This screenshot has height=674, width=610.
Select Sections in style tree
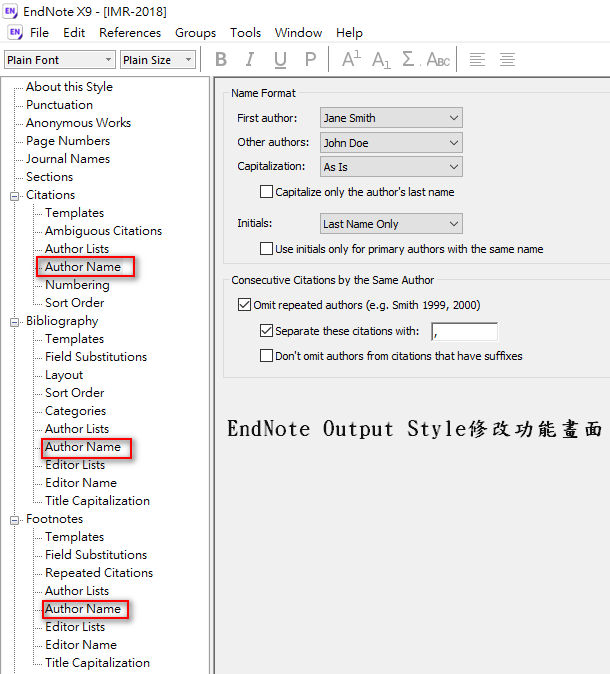pyautogui.click(x=49, y=177)
